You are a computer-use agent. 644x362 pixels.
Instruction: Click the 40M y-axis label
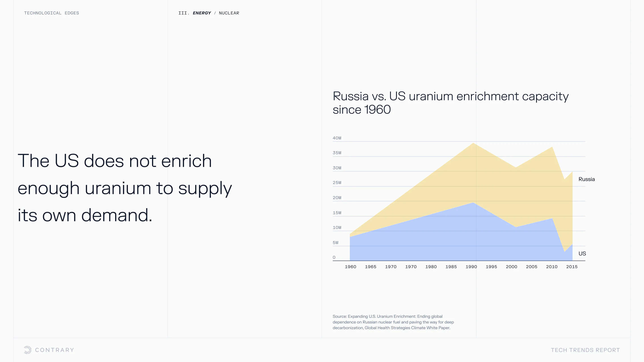pos(337,138)
